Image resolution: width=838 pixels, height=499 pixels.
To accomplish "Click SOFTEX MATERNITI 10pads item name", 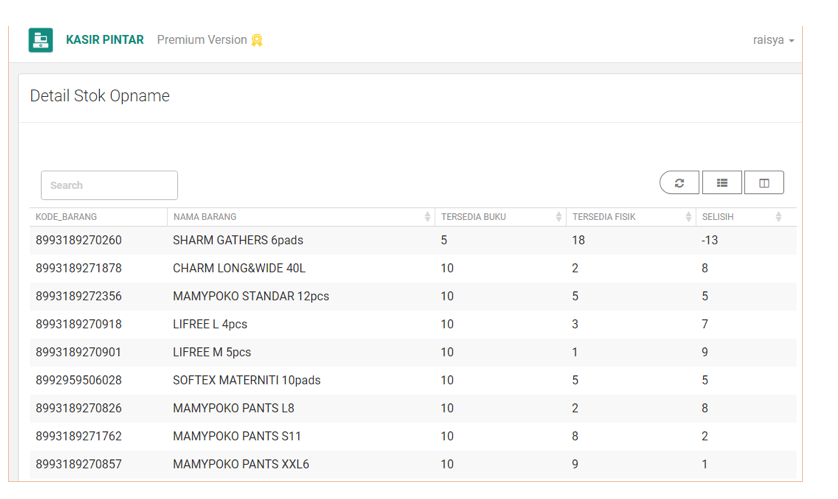I will pyautogui.click(x=246, y=380).
